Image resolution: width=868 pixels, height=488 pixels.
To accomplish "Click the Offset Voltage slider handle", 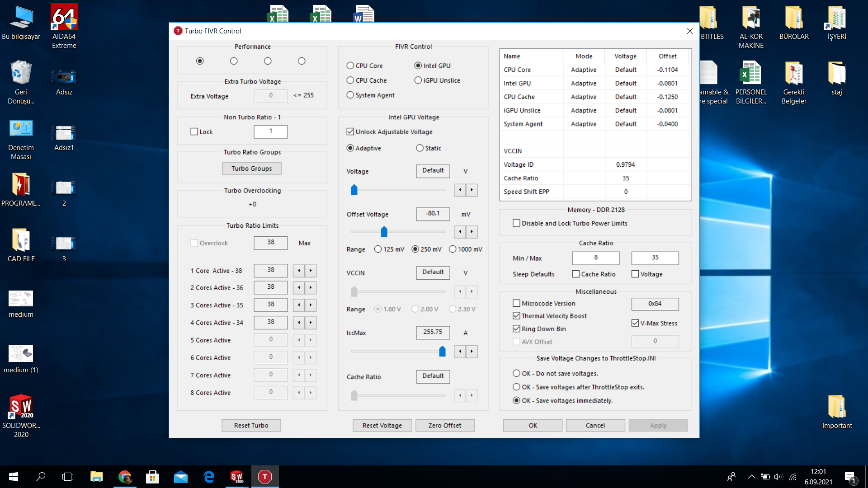I will [x=384, y=232].
